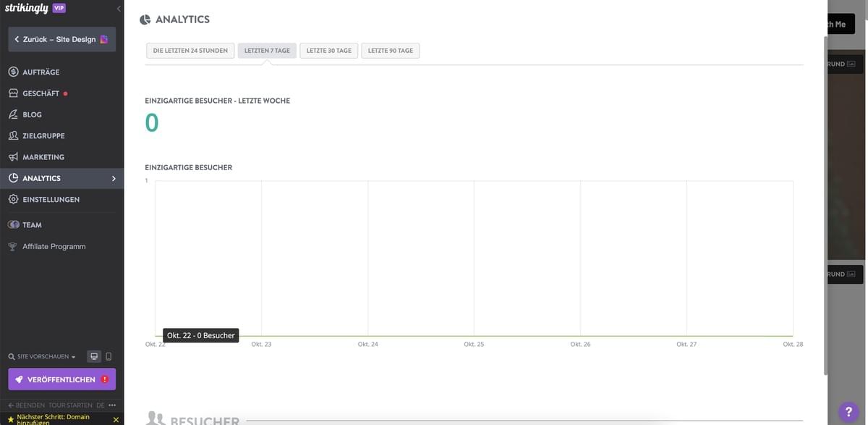Click the Okt. 23 axis label
Screen dimensions: 868x425
click(261, 345)
